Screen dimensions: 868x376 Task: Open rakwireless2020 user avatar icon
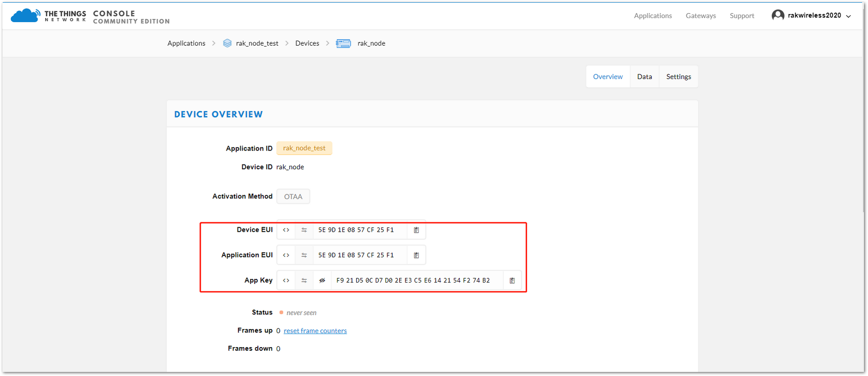pos(778,15)
